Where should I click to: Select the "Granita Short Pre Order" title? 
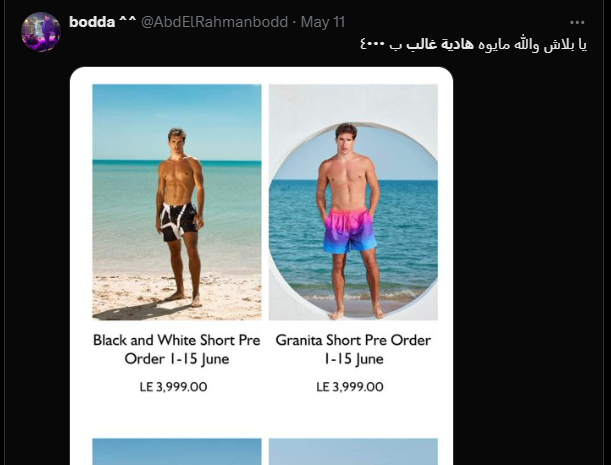pos(353,340)
